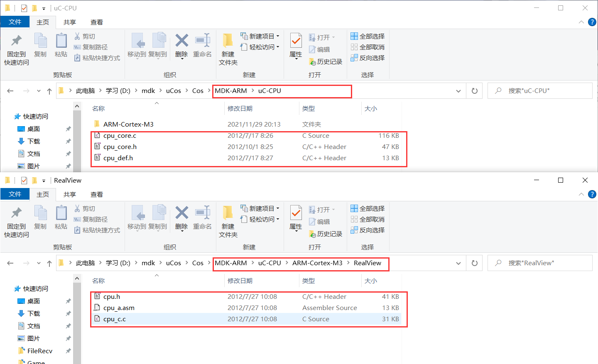Click New folder (新建文件夹) in uC-CPU window
The width and height of the screenshot is (598, 364).
click(228, 49)
